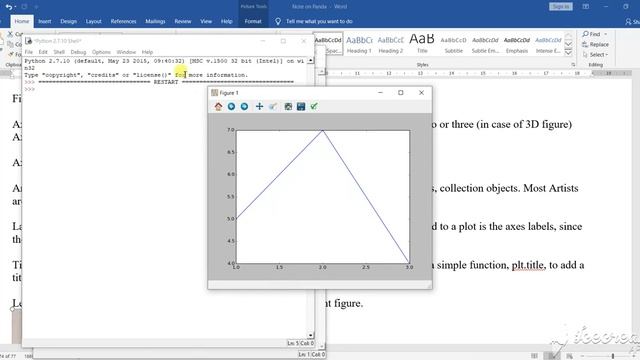Open the Select dropdown in Editing group

(x=596, y=54)
